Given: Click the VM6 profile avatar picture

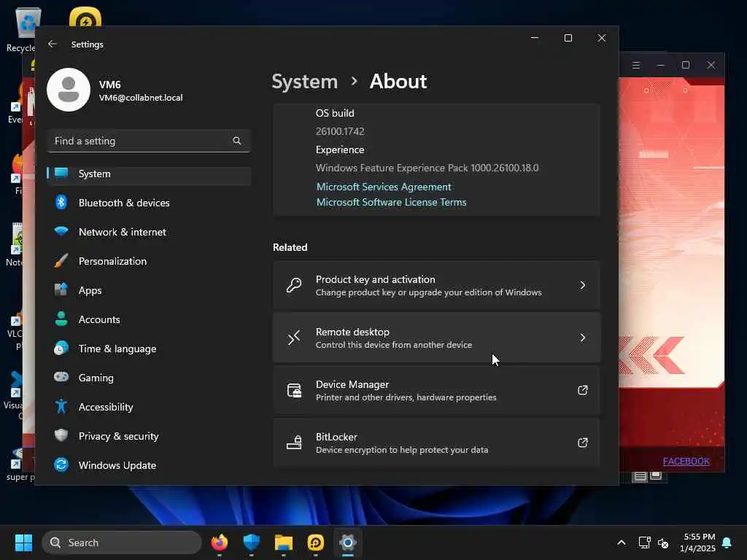Looking at the screenshot, I should [x=69, y=90].
